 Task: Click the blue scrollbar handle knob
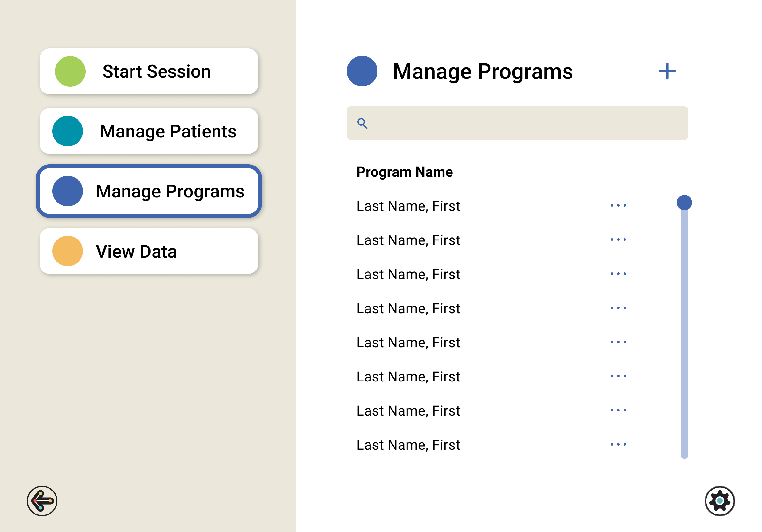(x=684, y=203)
